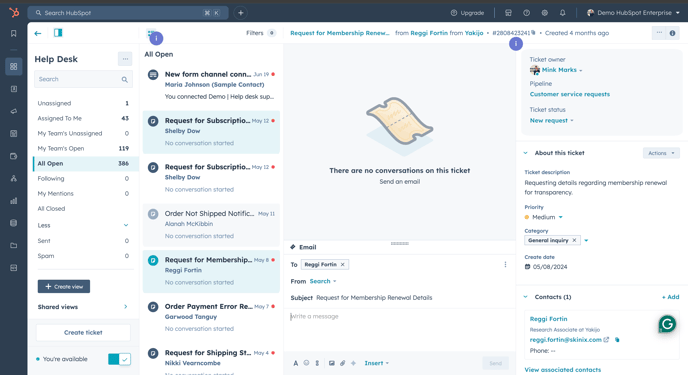Copy Reggi Fortin's email address icon
Screen dimensions: 688x375
click(x=617, y=339)
